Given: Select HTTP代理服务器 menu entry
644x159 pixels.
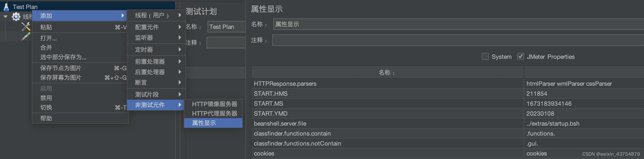Looking at the screenshot, I should (x=214, y=113).
